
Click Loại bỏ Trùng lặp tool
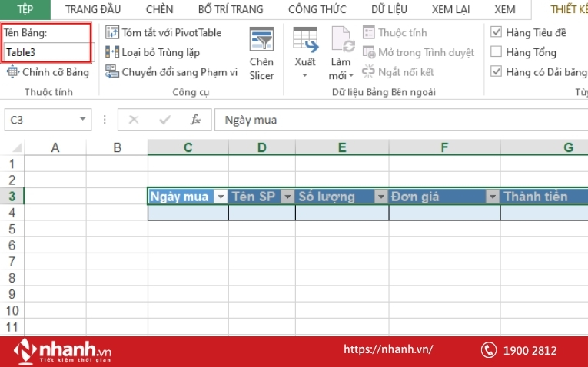tap(113, 53)
